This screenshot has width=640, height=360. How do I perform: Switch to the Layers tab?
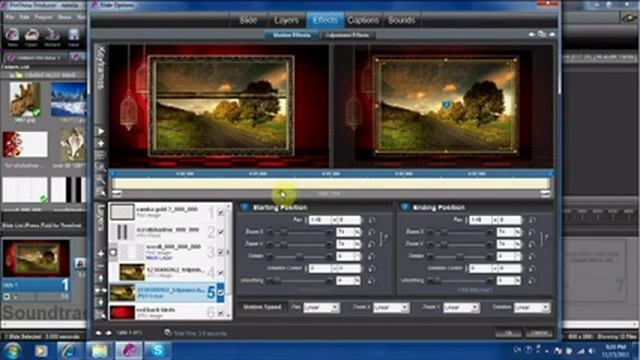coord(286,20)
